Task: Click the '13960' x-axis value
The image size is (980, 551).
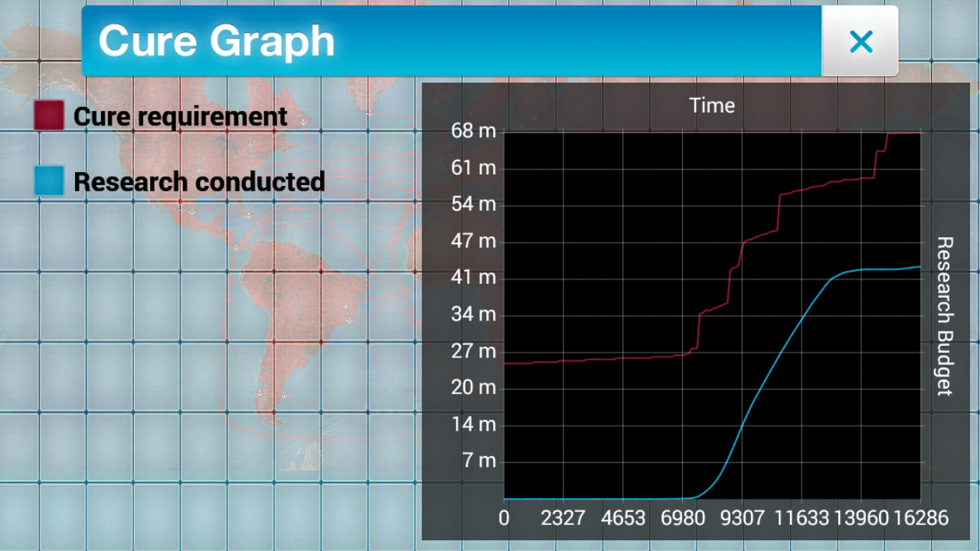Action: (861, 518)
